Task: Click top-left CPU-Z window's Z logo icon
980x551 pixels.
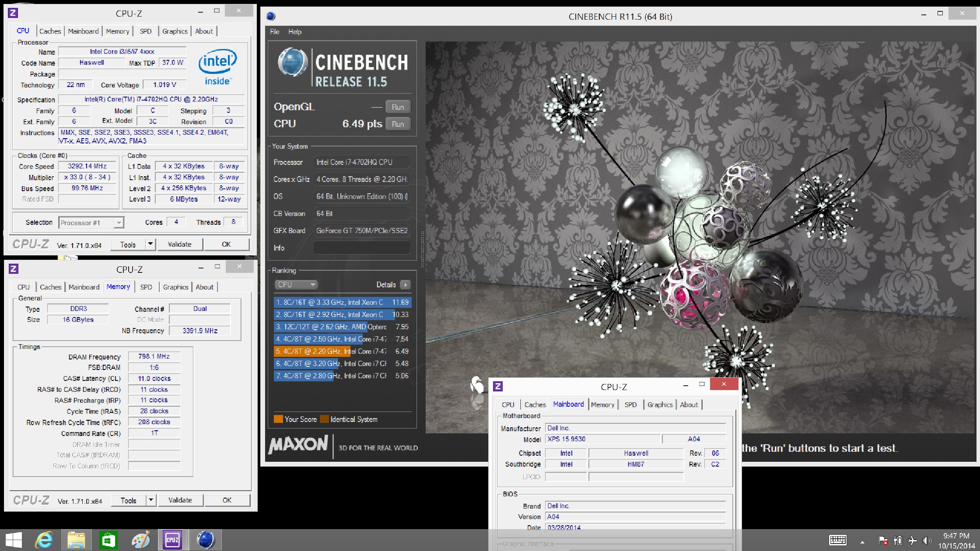Action: coord(13,13)
